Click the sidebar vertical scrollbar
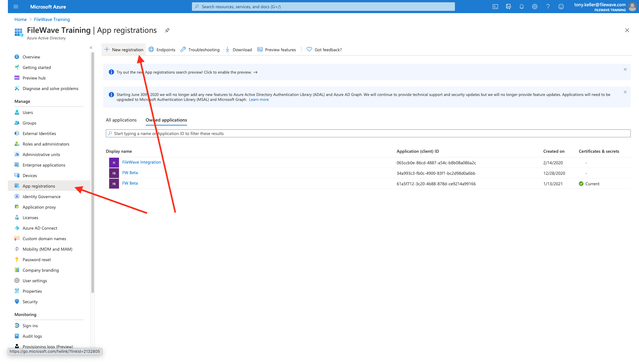639x364 pixels. pyautogui.click(x=93, y=172)
